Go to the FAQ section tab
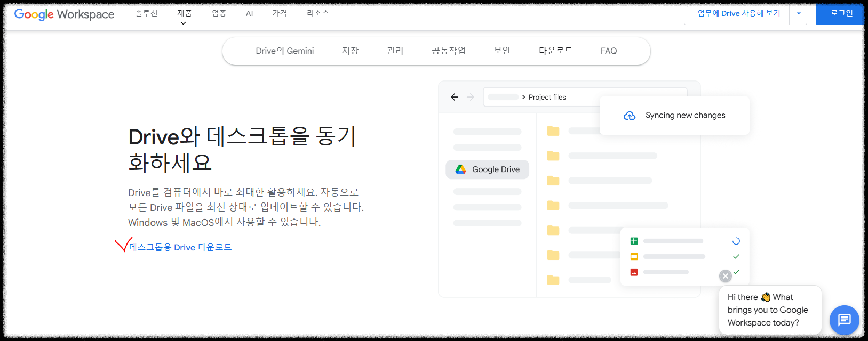 click(x=609, y=51)
